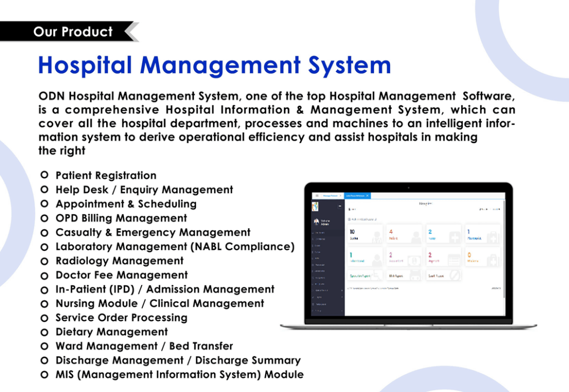Click the dashboard's vertical scrollbar on the laptop
569x392 pixels.
pos(503,250)
